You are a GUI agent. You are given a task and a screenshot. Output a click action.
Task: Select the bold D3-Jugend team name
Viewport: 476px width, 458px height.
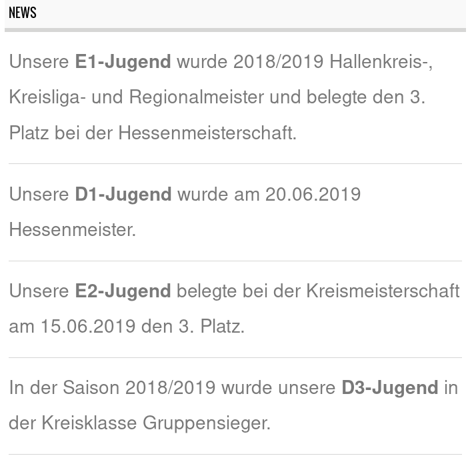pos(390,388)
